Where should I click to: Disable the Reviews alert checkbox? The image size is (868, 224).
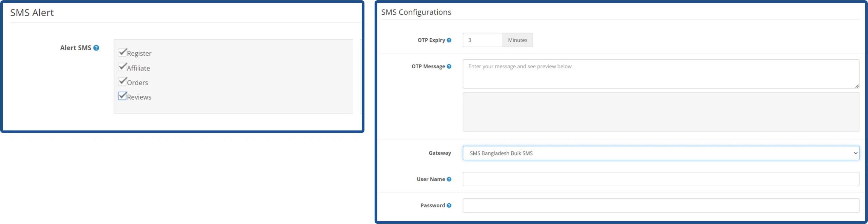tap(122, 96)
